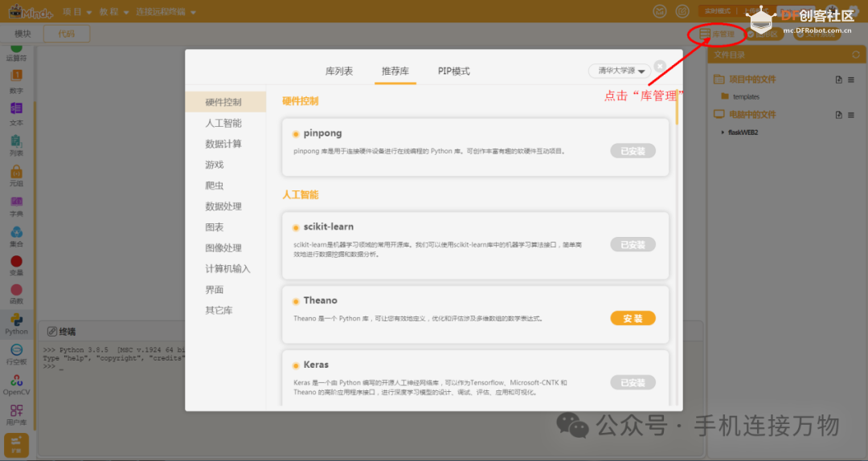Click the pencil edit icon in top bar
The height and width of the screenshot is (461, 868).
tap(682, 11)
